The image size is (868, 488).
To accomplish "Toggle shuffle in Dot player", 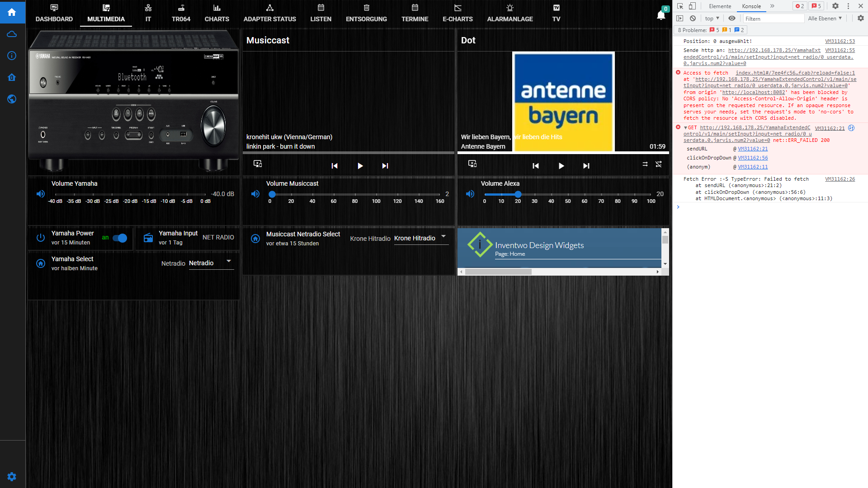I will [659, 164].
